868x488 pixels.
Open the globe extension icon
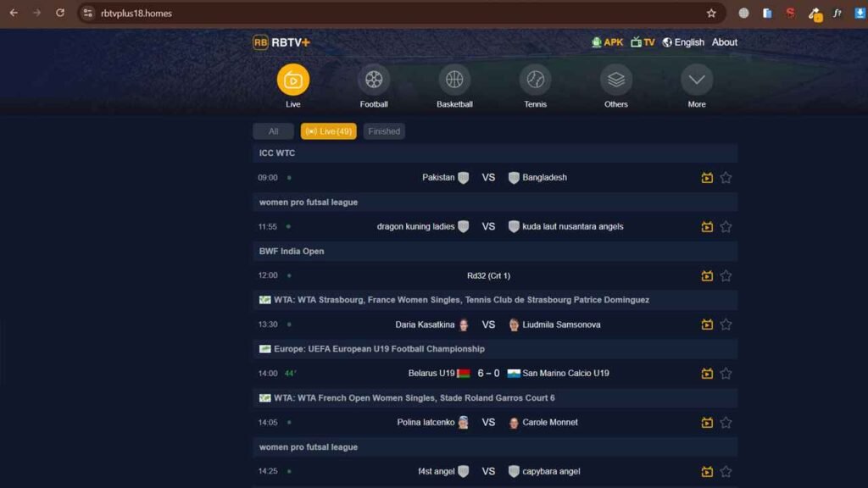[x=743, y=14]
